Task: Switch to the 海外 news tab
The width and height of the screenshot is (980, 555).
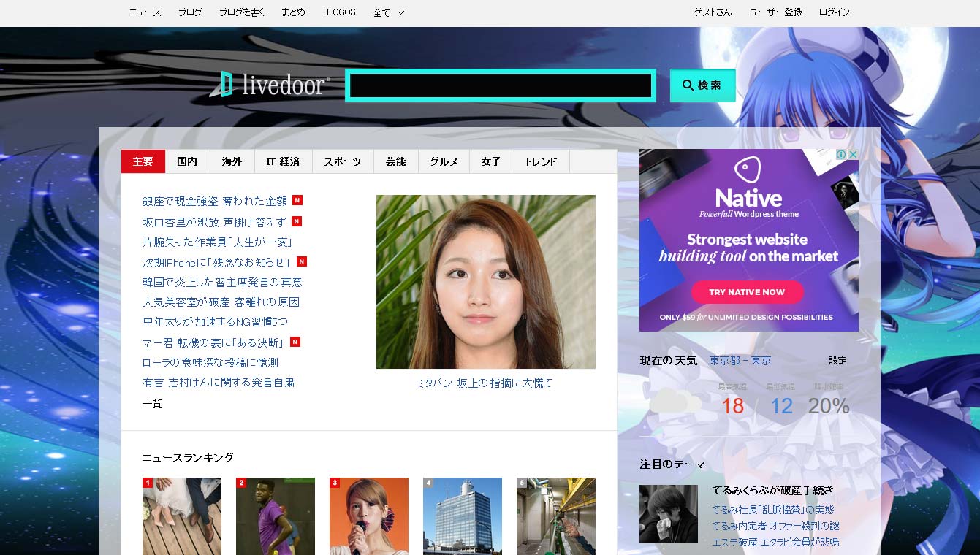Action: pos(232,161)
